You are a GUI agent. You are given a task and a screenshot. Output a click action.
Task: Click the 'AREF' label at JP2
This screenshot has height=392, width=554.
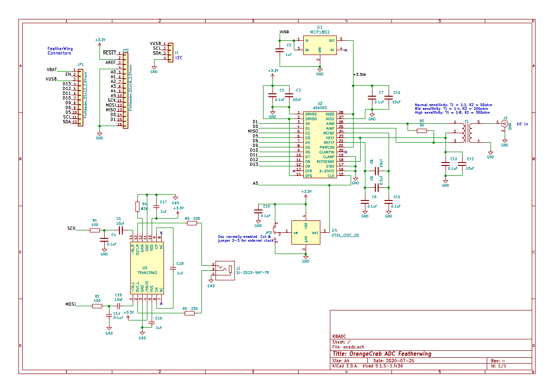(110, 63)
